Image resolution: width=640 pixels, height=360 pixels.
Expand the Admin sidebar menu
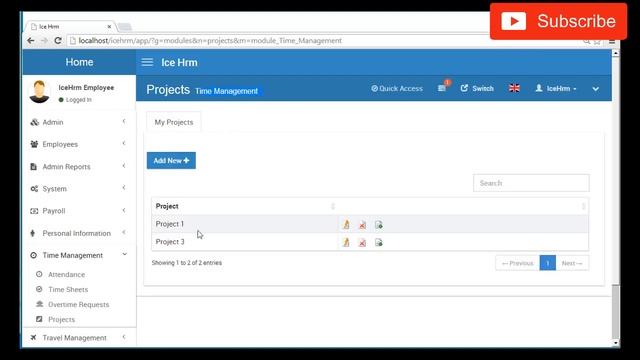coord(79,122)
